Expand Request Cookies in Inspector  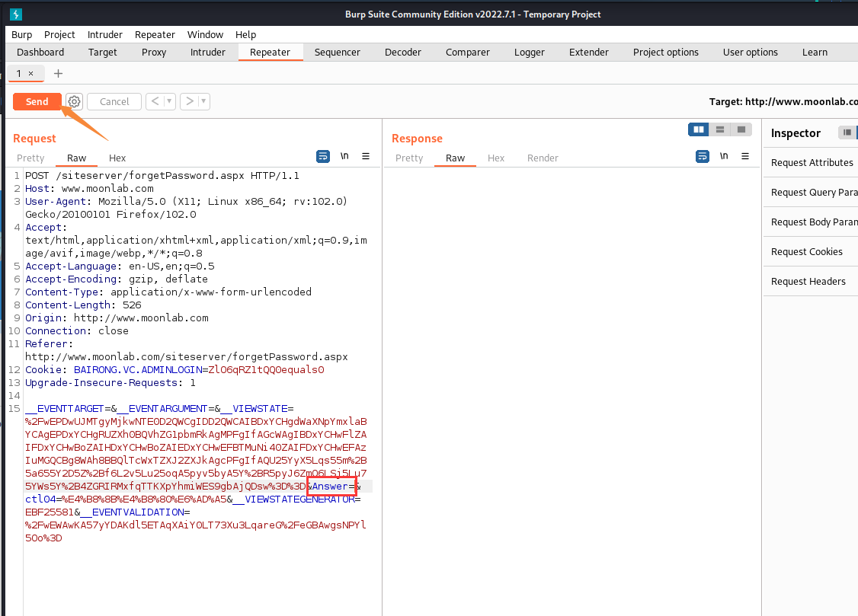pyautogui.click(x=812, y=251)
